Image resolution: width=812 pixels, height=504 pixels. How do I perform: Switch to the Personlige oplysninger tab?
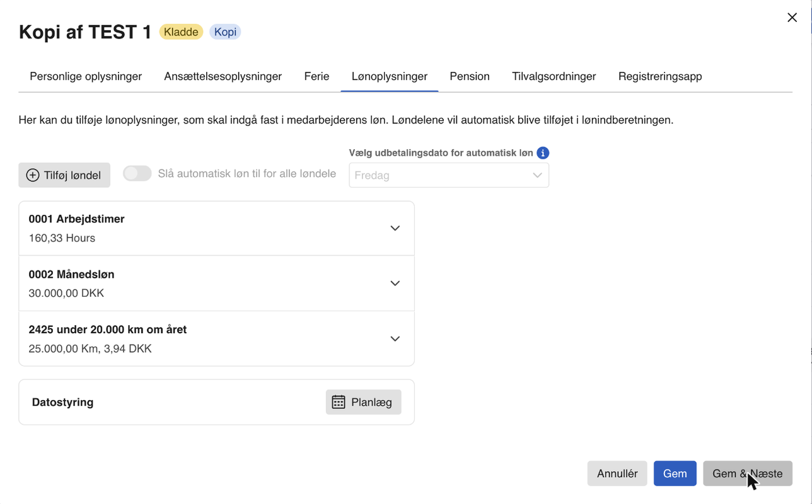click(86, 76)
